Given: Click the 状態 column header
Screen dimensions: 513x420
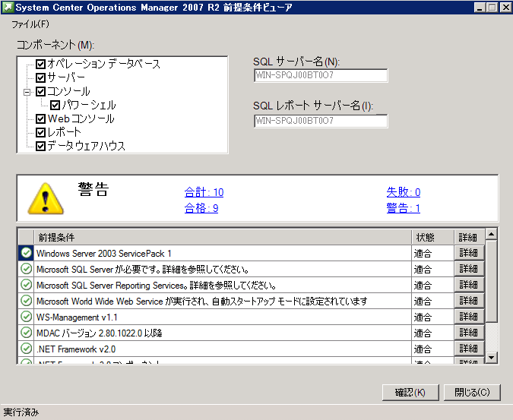Looking at the screenshot, I should click(432, 237).
